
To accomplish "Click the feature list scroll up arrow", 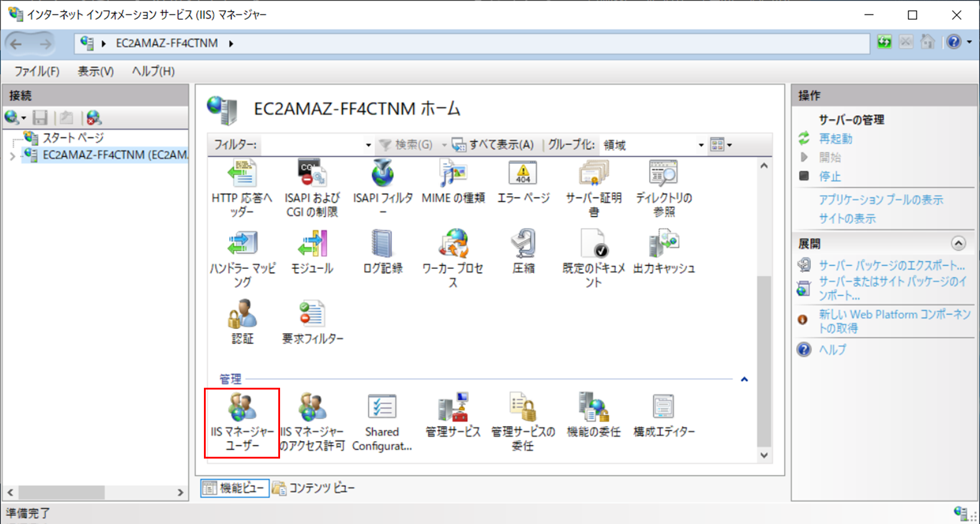I will 763,166.
